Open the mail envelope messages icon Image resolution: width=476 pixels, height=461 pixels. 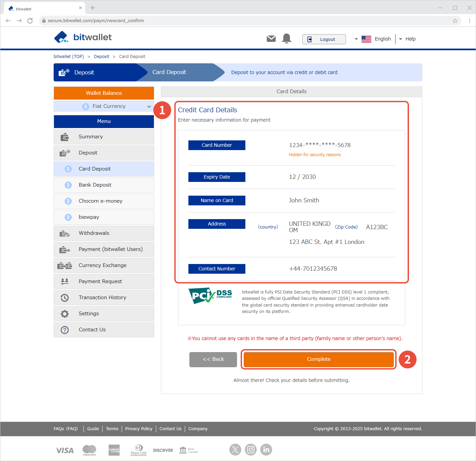click(x=271, y=39)
